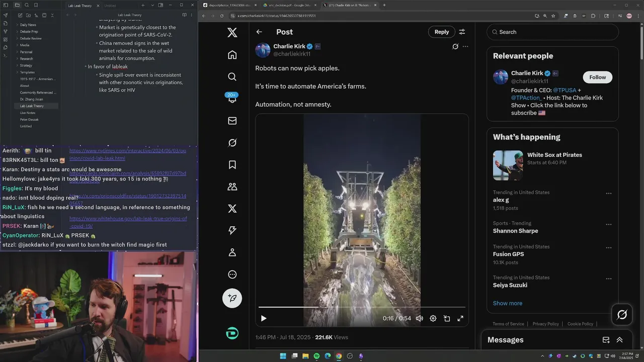Start new message in Messages drawer
Image resolution: width=644 pixels, height=362 pixels.
(606, 340)
